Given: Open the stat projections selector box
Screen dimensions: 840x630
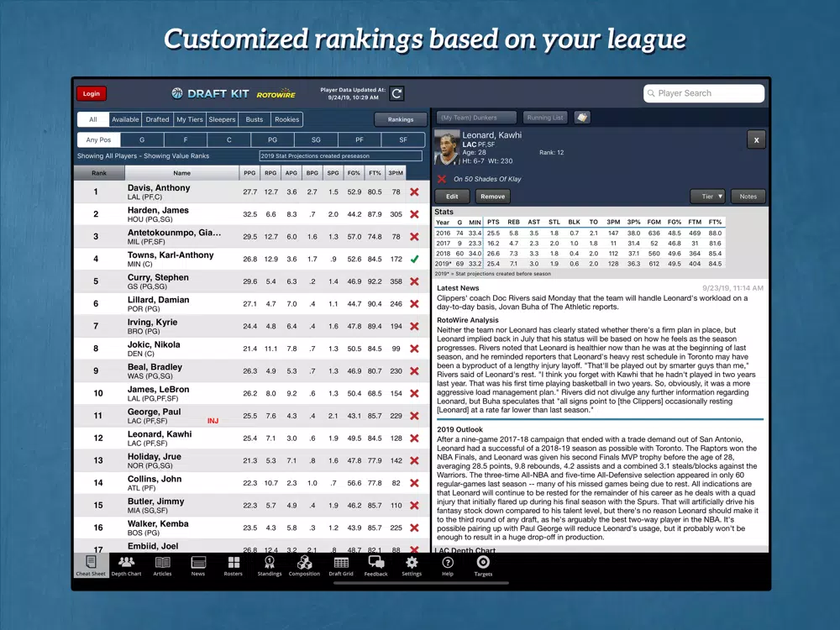Looking at the screenshot, I should coord(341,156).
